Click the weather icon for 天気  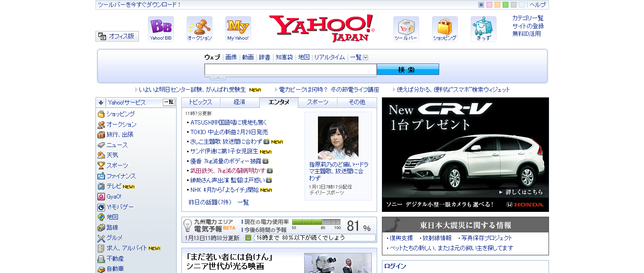[101, 155]
